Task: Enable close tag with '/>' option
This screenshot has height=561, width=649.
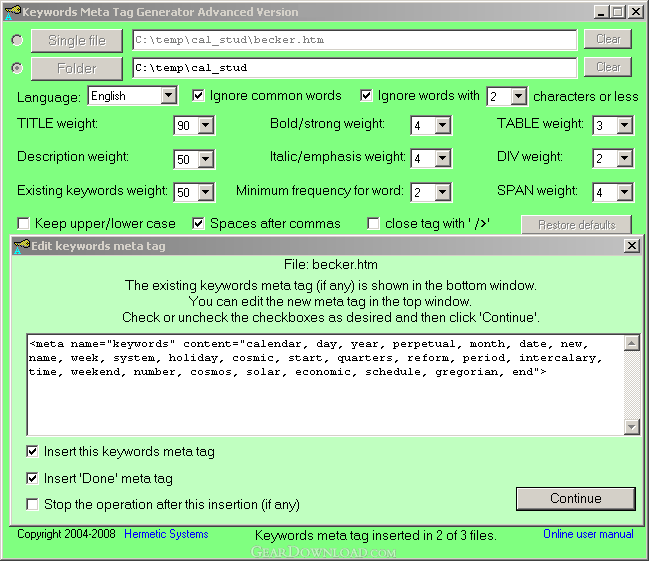Action: pyautogui.click(x=373, y=224)
